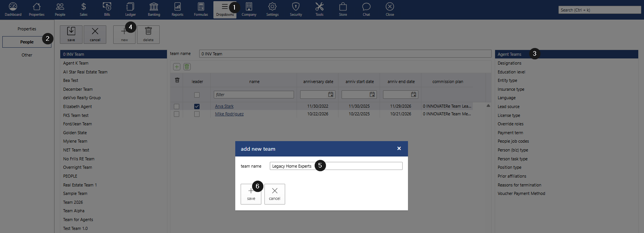Open the anniversary date filter calendar

(x=331, y=95)
